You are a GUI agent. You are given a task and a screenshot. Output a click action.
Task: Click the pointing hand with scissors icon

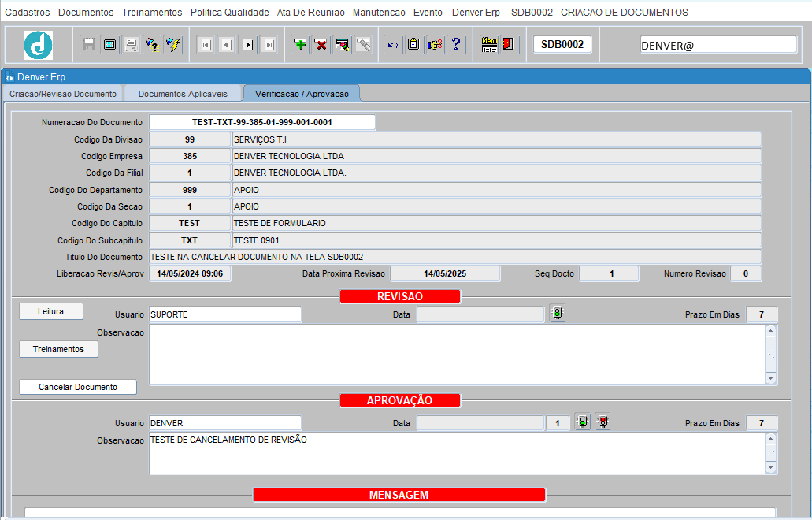[436, 45]
